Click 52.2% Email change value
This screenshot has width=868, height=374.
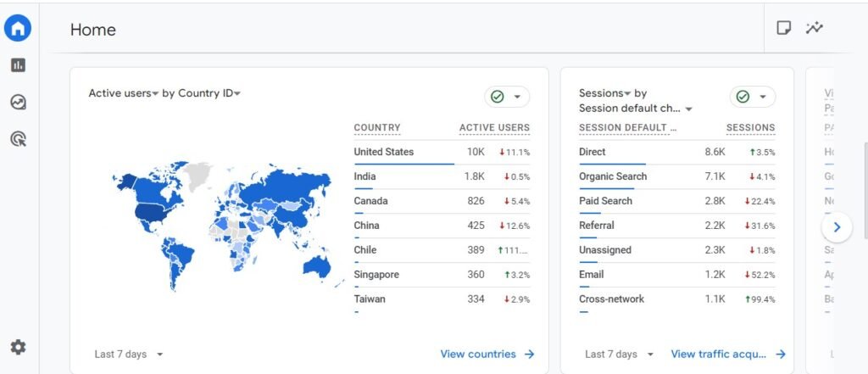pos(759,275)
